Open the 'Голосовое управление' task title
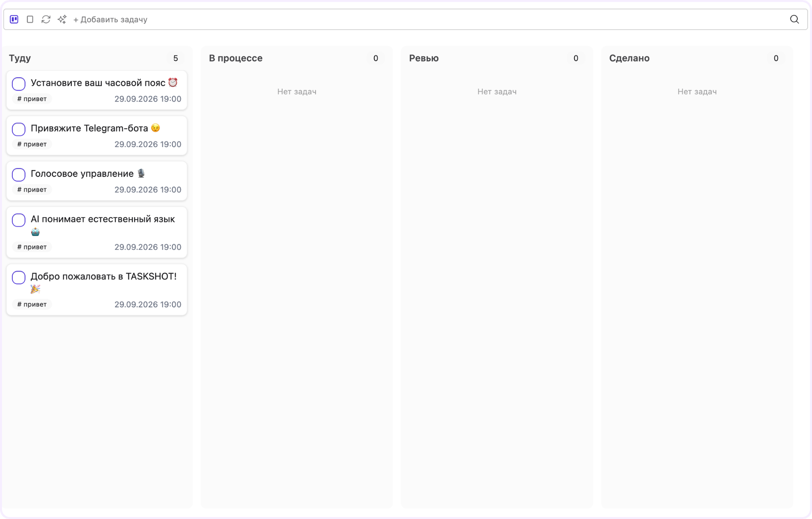The image size is (812, 519). click(88, 174)
